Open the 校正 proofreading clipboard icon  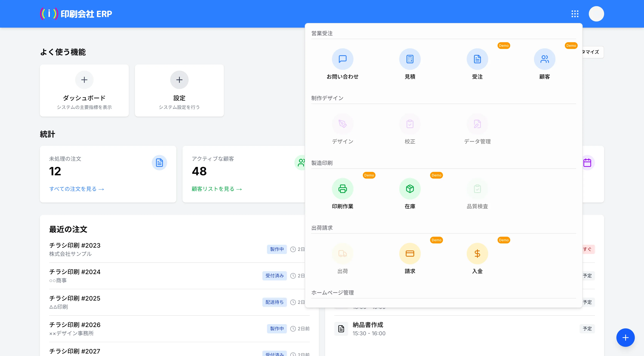(x=410, y=124)
